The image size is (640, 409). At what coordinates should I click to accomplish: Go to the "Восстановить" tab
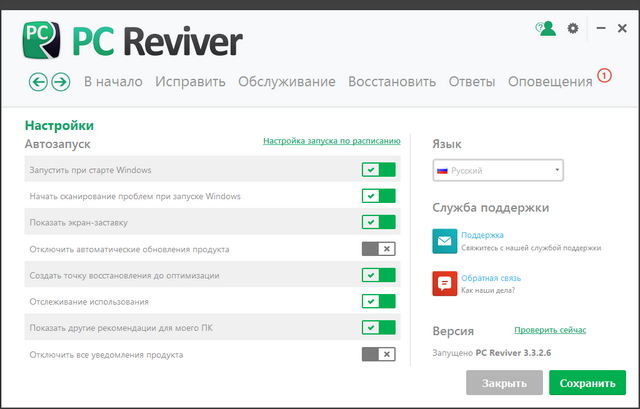coord(392,82)
